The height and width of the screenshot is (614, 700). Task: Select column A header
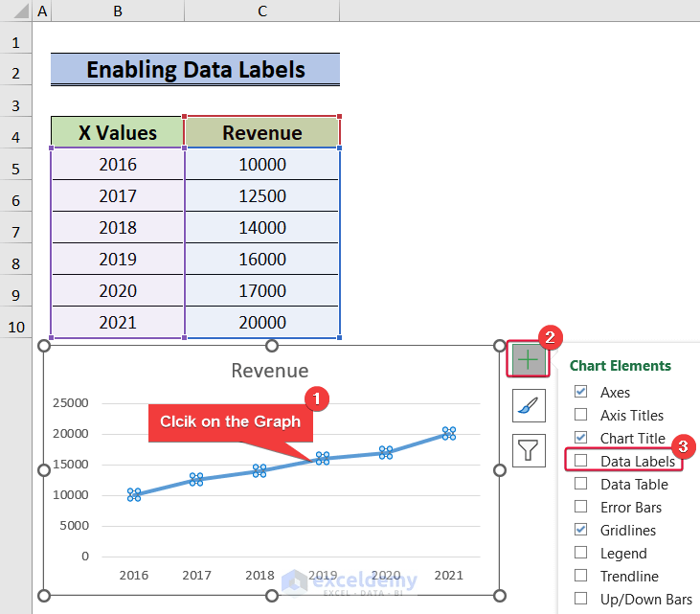[x=42, y=11]
